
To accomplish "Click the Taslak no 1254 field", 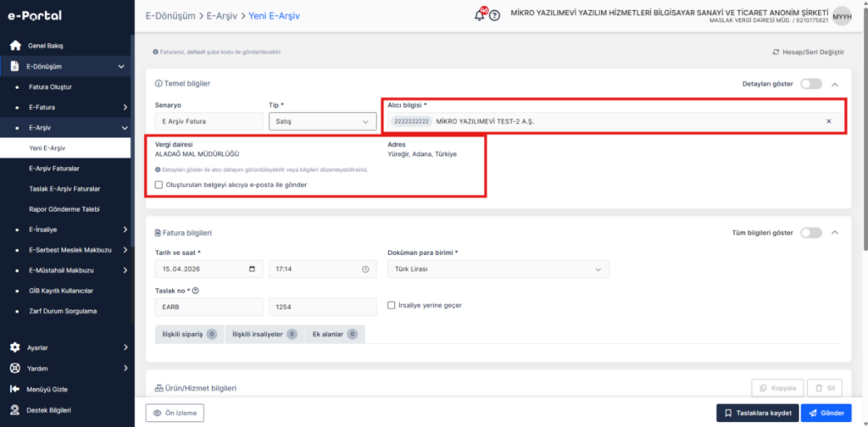I will click(x=322, y=307).
